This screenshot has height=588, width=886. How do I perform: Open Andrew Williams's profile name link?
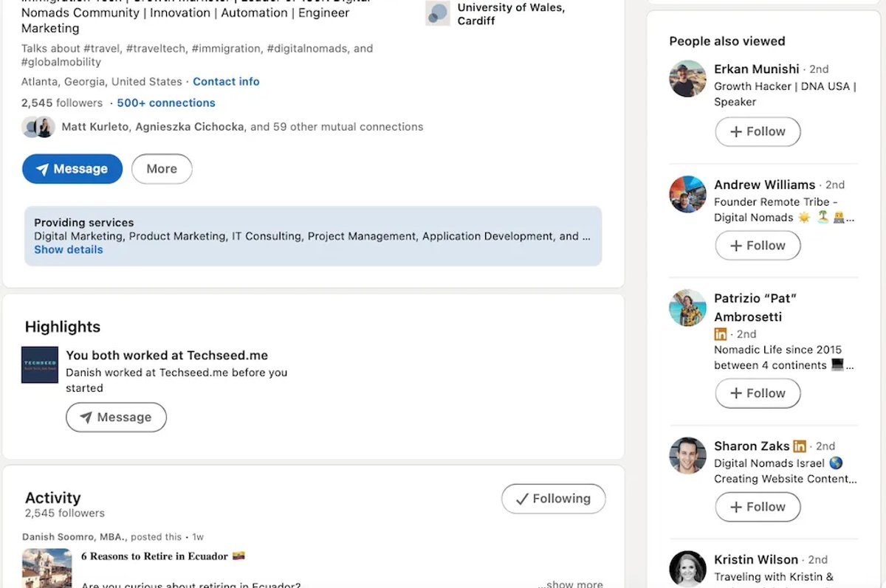click(765, 185)
